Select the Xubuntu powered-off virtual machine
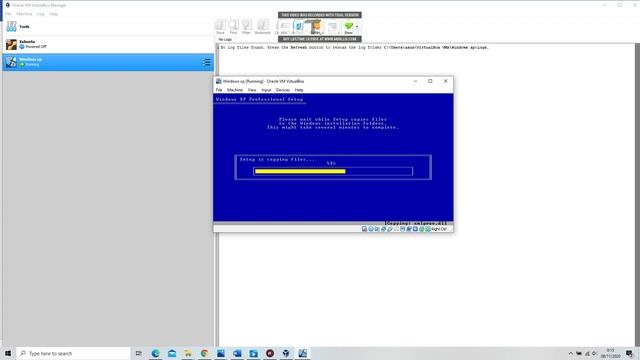 [108, 44]
